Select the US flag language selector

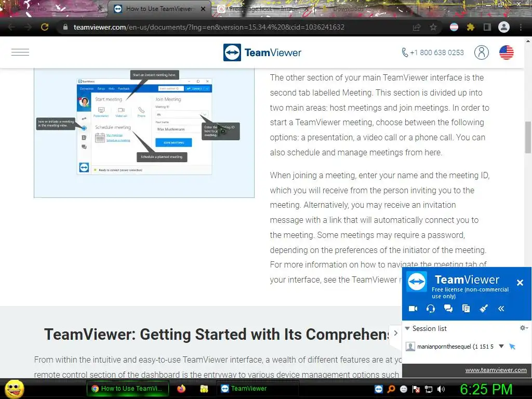pos(506,52)
